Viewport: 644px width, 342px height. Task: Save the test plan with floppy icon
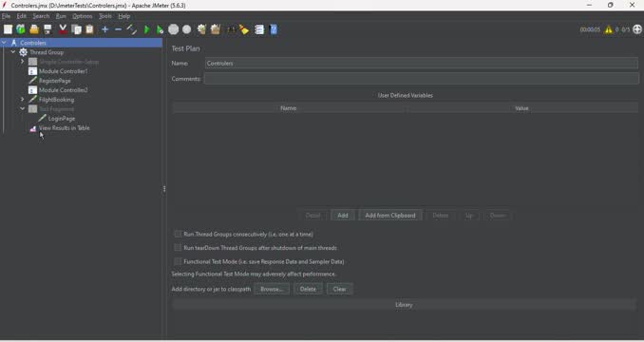click(47, 29)
